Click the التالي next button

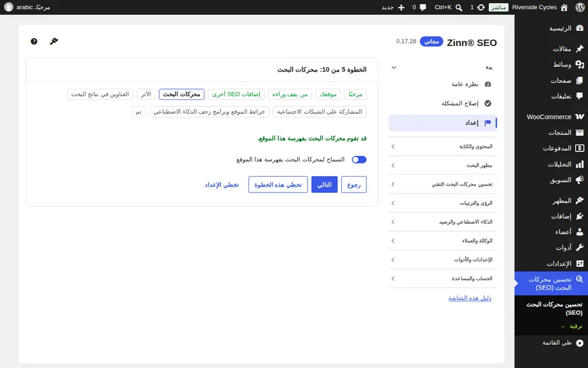point(325,185)
